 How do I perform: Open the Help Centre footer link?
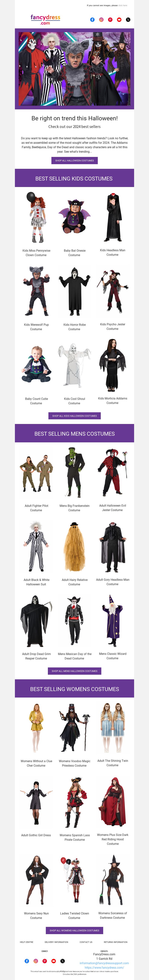click(27, 942)
